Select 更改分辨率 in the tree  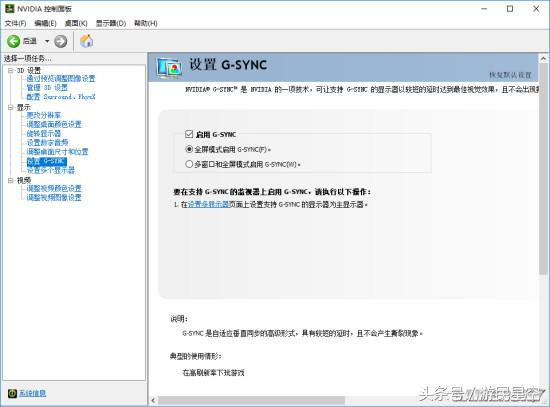tap(43, 115)
